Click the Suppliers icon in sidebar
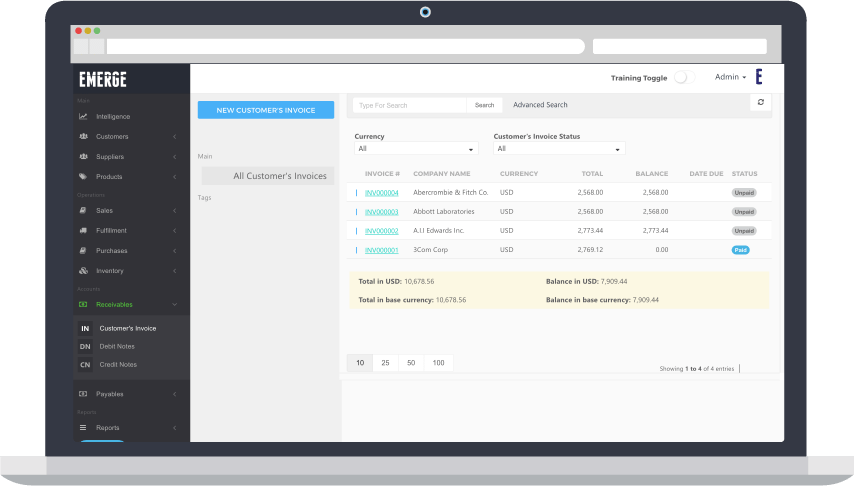 (x=84, y=157)
